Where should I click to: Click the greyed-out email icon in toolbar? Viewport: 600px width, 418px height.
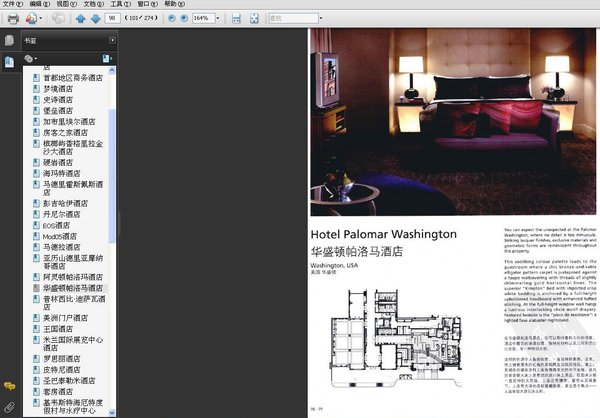coord(58,18)
